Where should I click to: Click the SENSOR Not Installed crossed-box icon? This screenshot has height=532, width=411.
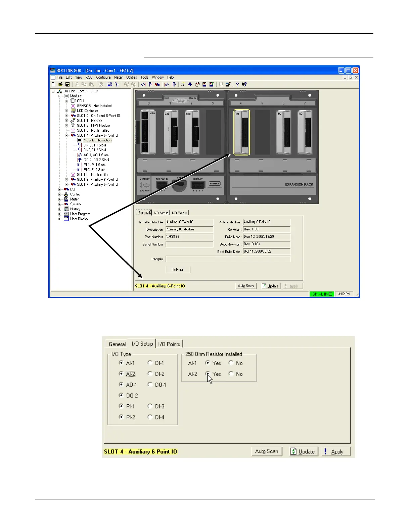[x=73, y=106]
